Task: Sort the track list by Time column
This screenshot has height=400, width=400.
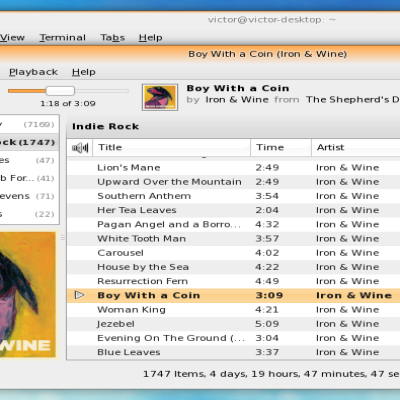Action: point(281,147)
